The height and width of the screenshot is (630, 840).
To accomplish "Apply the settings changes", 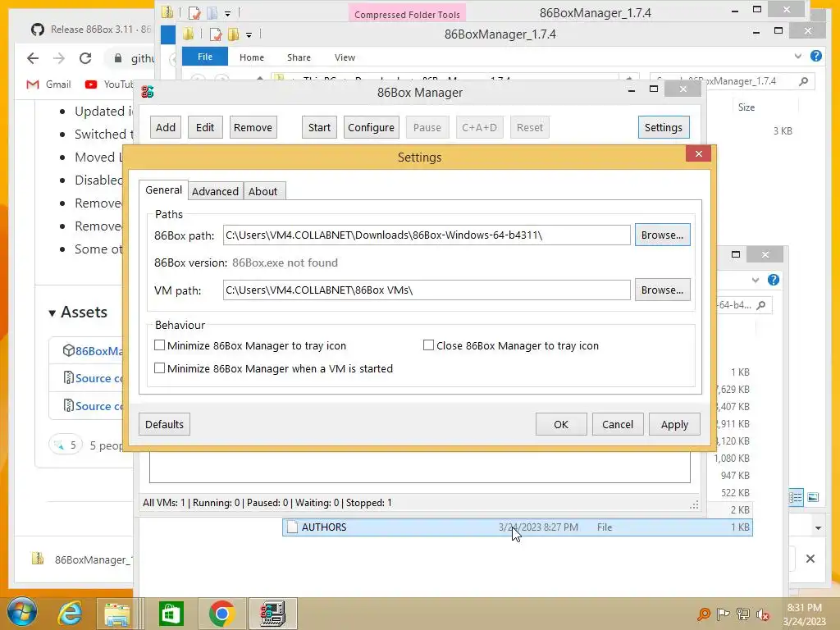I will [674, 424].
